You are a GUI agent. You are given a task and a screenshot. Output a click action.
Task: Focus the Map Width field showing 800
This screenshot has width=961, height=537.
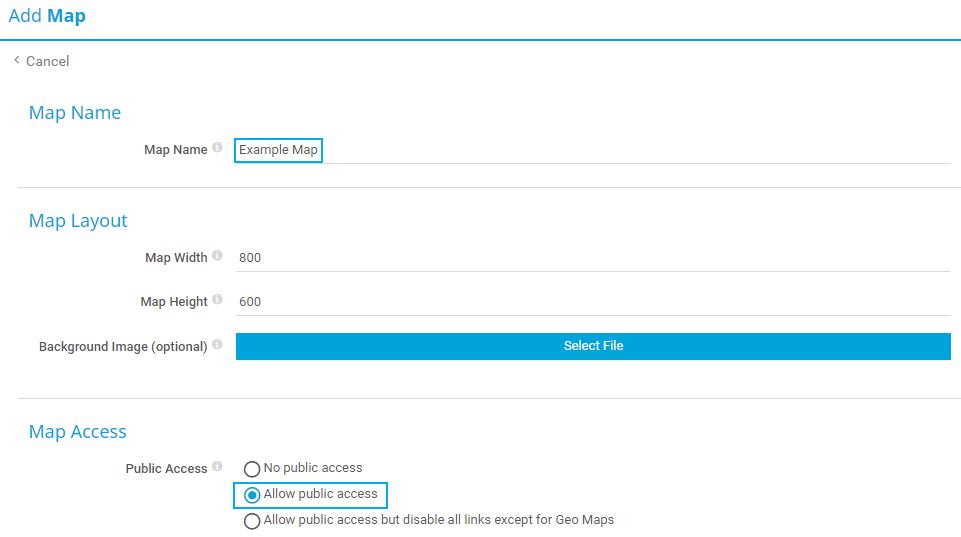(x=592, y=258)
